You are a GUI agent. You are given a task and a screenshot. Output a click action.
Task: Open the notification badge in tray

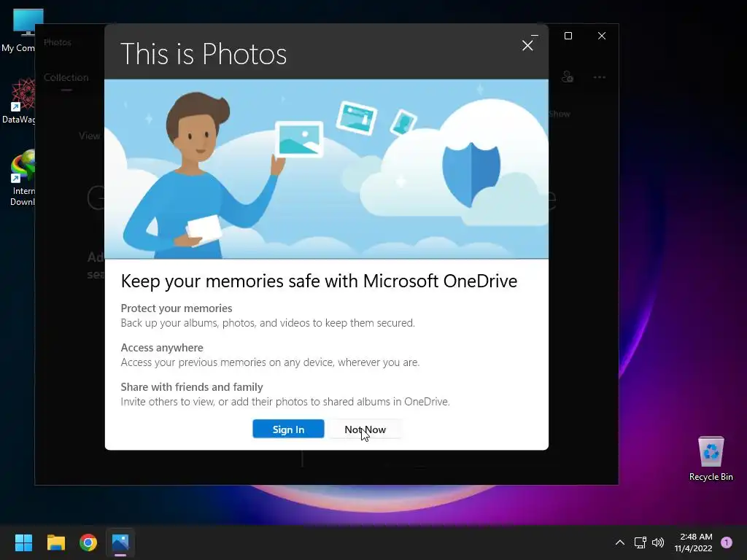pyautogui.click(x=727, y=542)
